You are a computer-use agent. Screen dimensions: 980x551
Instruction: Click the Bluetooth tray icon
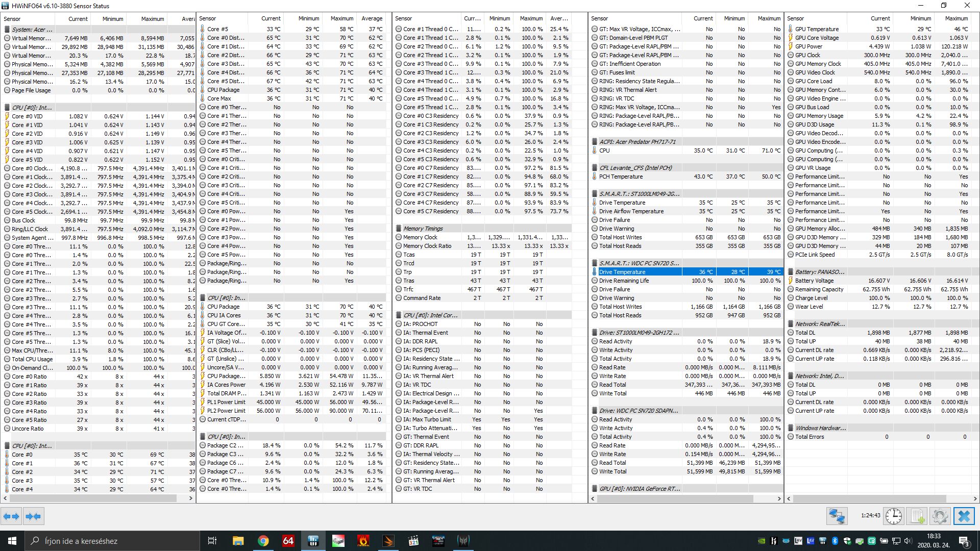point(835,541)
